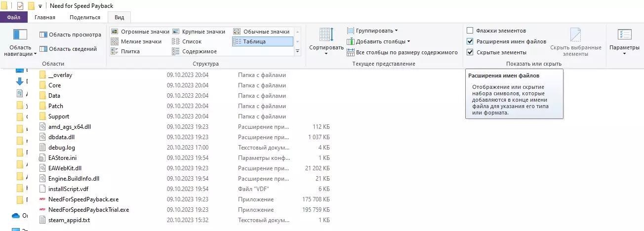Click the 21 202 КБ size cell
Viewport: 644px width, 231px height.
318,168
